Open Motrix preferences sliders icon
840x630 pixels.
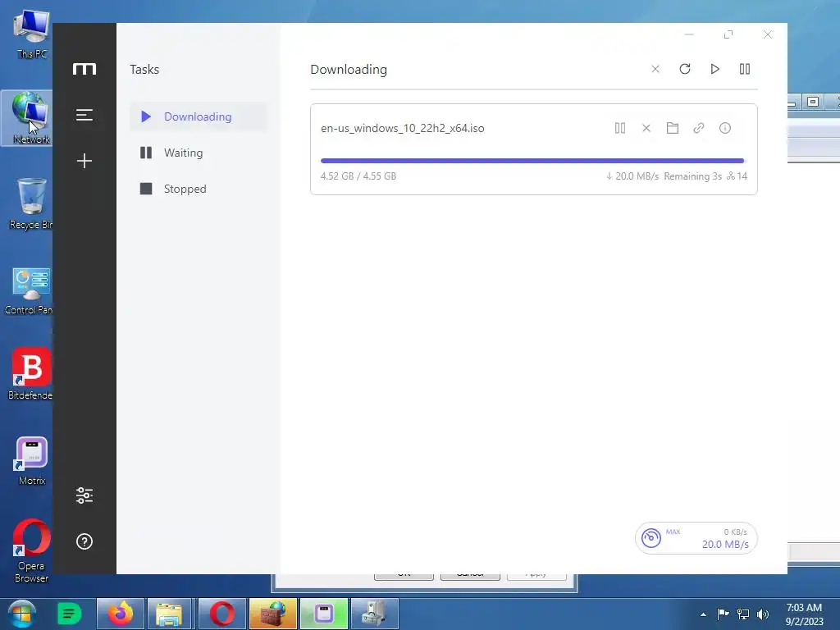(84, 495)
